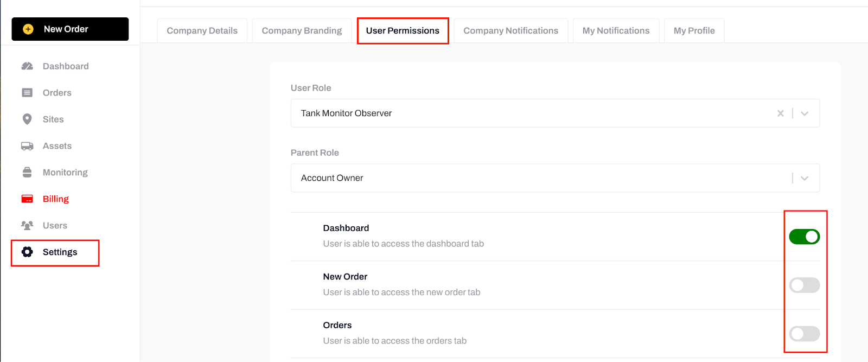Go to the My Profile tab
Screen dimensions: 868x362
click(x=694, y=30)
